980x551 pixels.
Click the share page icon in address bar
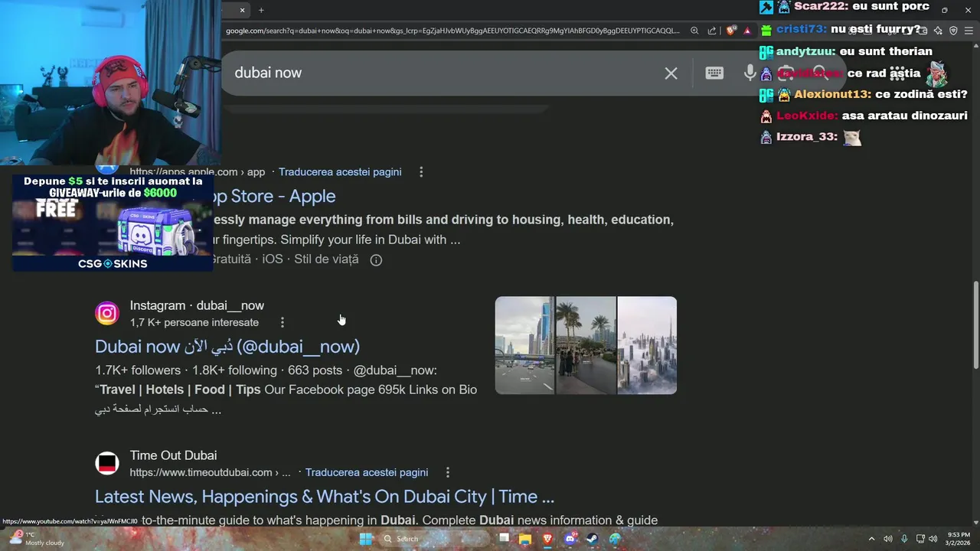tap(712, 31)
